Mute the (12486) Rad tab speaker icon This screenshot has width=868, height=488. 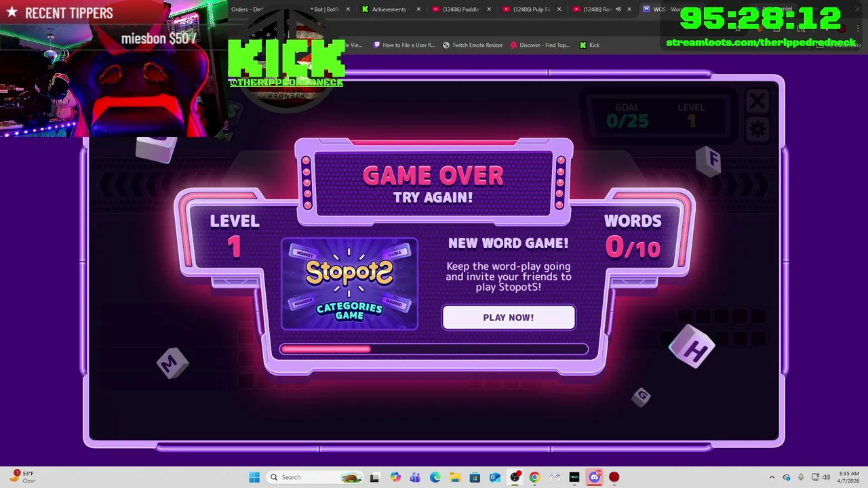click(x=618, y=9)
